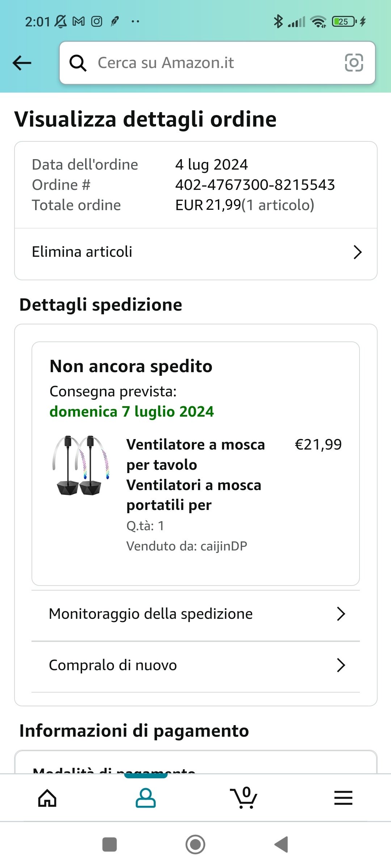Screen dimensions: 391x868
Task: Go to the Home tab icon
Action: tap(47, 798)
